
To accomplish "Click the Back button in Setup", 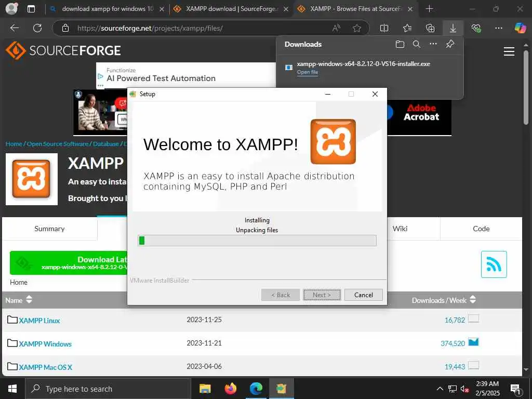I will [280, 295].
